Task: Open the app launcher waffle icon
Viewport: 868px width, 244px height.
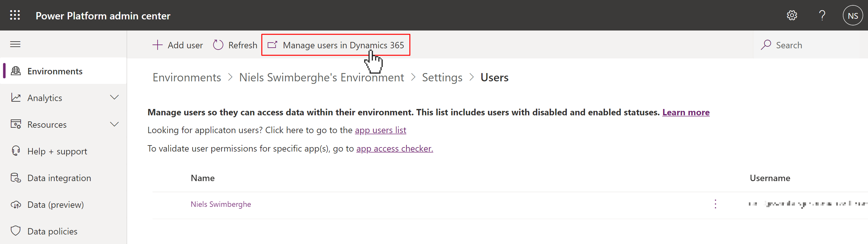Action: tap(15, 15)
